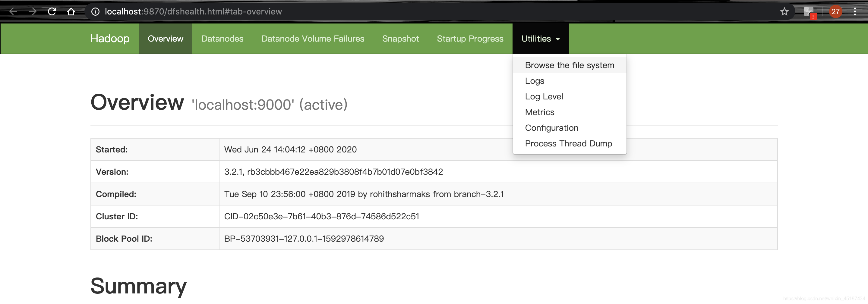The image size is (868, 304).
Task: Click the 'Compiled:' row label
Action: 116,194
